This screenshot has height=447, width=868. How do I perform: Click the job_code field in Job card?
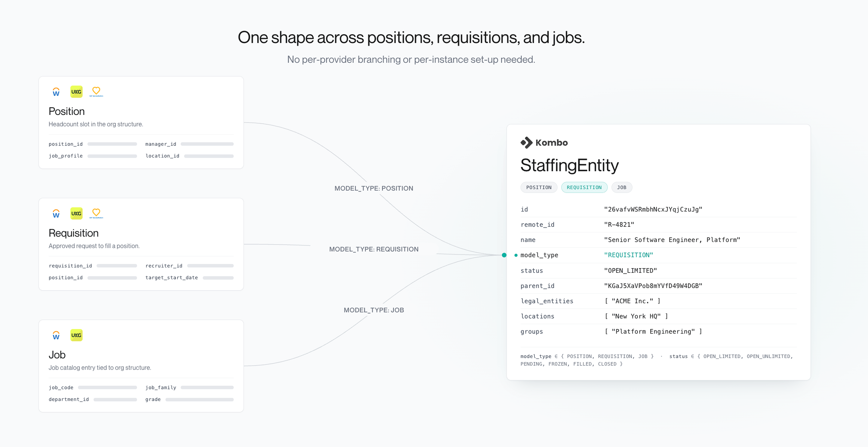[61, 387]
